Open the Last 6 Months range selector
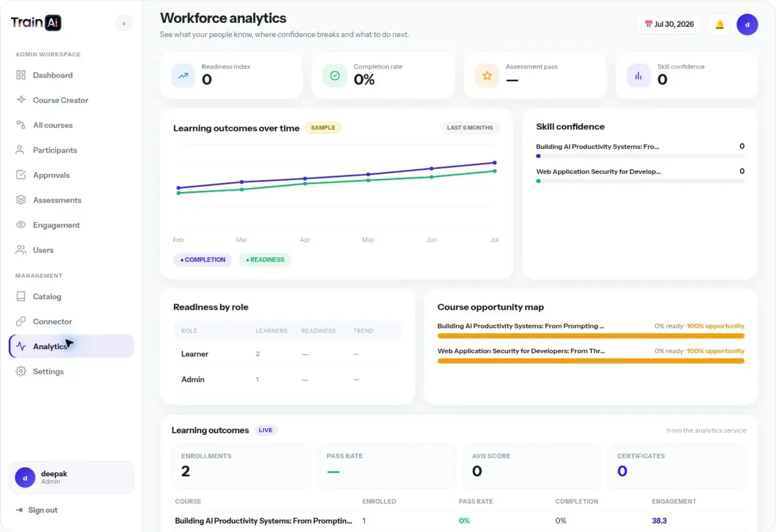Viewport: 776px width, 532px height. (470, 128)
